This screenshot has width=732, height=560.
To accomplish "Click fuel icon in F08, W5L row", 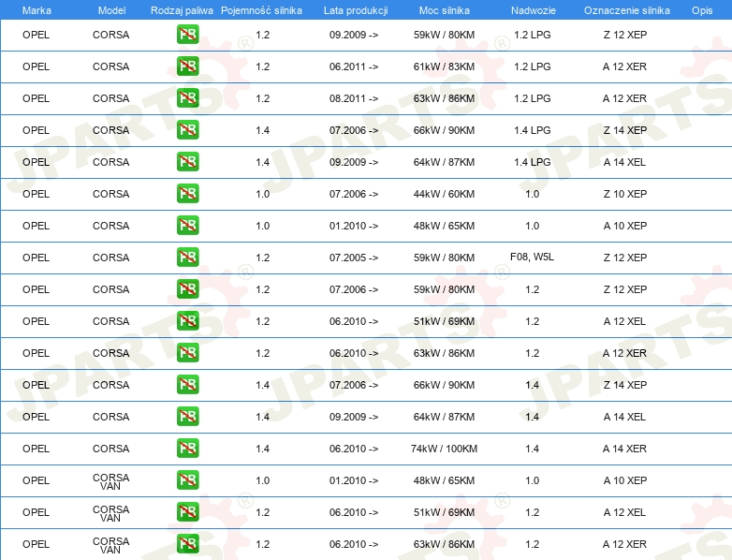I will [x=187, y=258].
